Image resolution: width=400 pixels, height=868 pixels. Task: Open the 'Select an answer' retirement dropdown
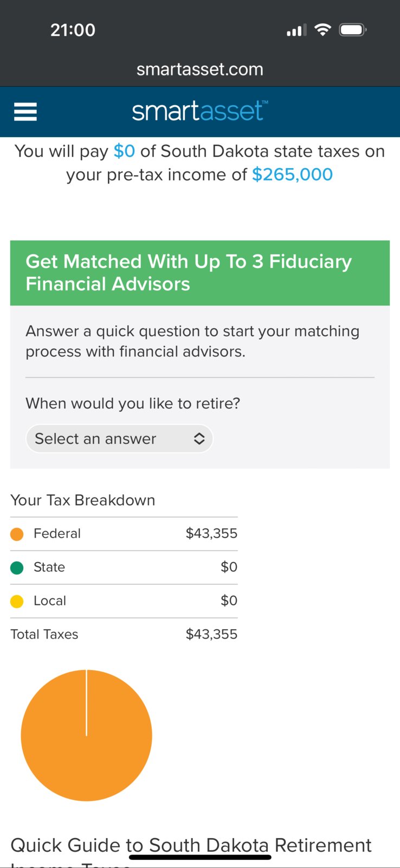[x=119, y=438]
